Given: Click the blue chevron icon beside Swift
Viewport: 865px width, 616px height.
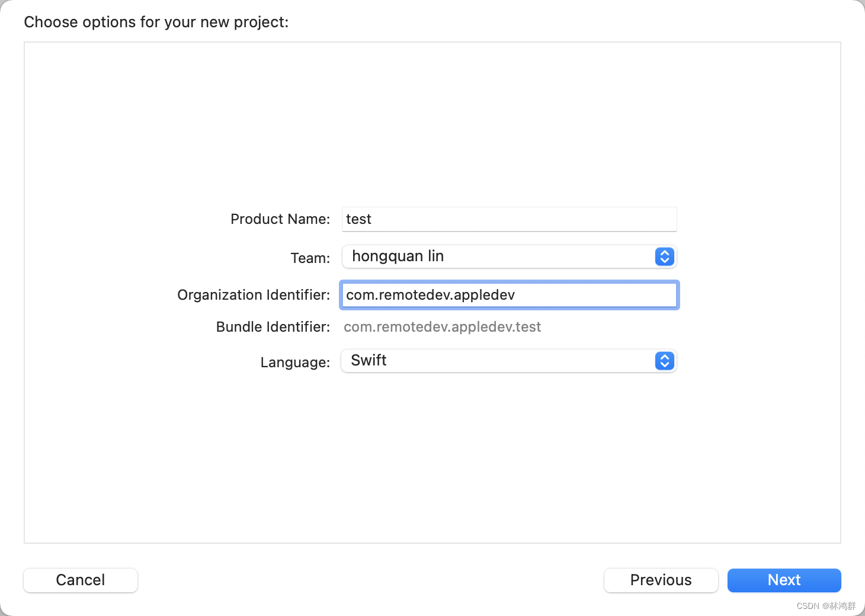Looking at the screenshot, I should tap(664, 361).
